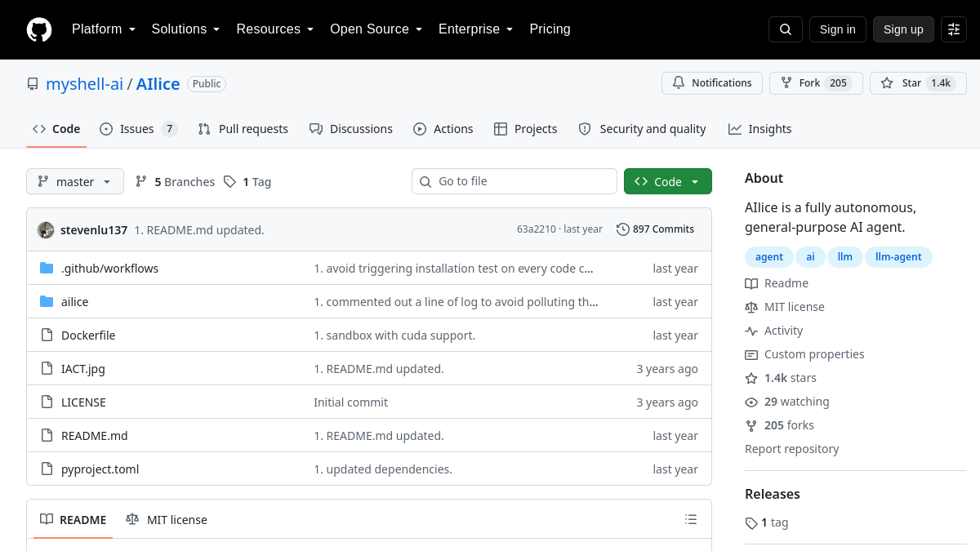Open Activity pulse link
980x551 pixels.
coord(774,331)
